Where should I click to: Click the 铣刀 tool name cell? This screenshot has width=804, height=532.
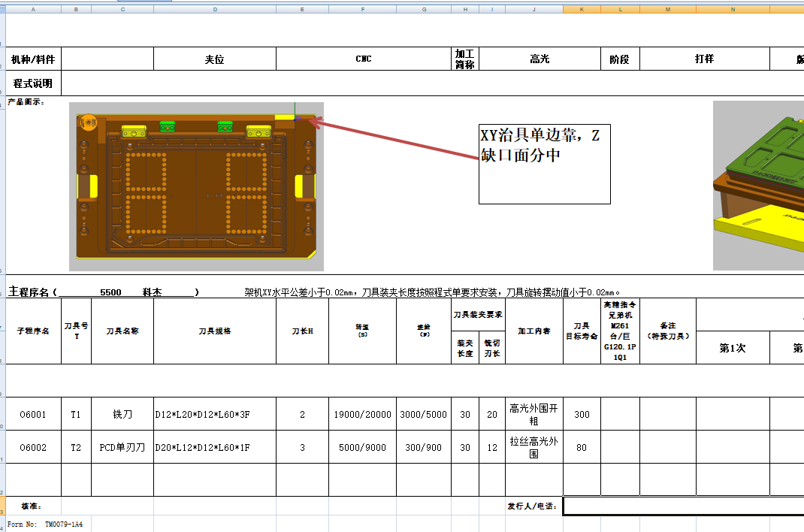tap(122, 414)
